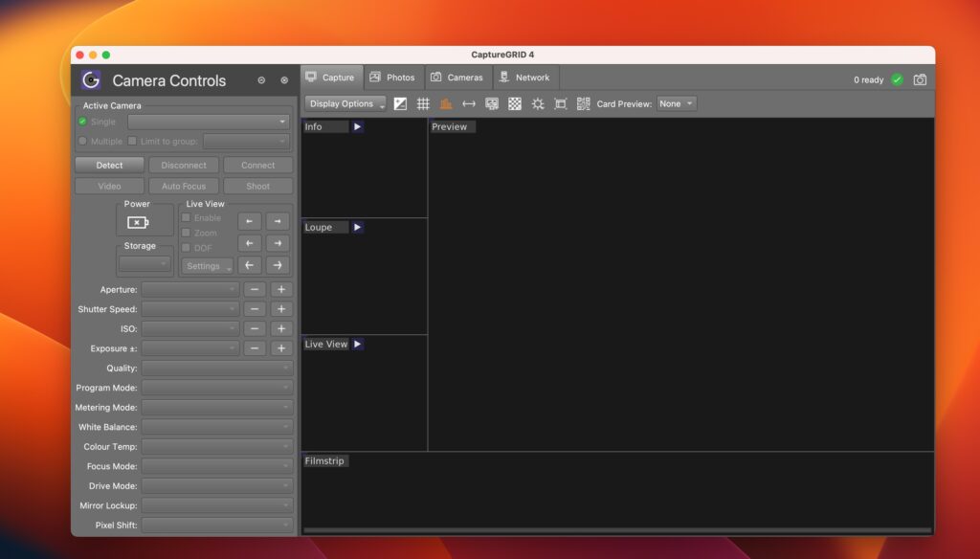Select the tone curve adjustment icon
Image resolution: width=980 pixels, height=559 pixels.
click(x=400, y=103)
